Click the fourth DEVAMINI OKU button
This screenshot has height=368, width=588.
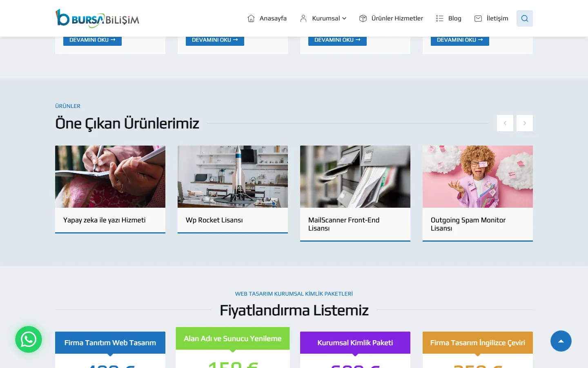[x=460, y=40]
